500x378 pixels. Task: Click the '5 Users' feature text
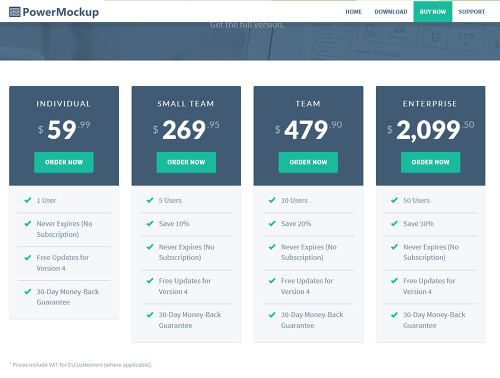[170, 200]
